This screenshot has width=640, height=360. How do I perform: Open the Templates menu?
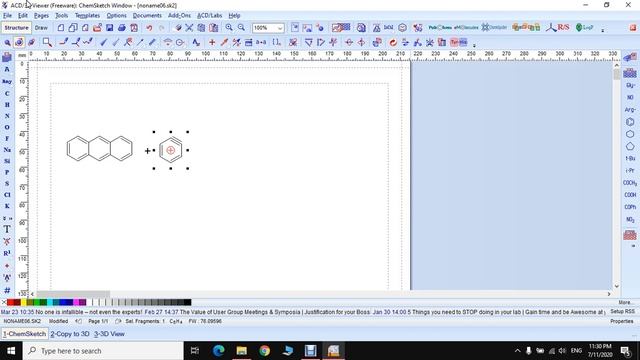pyautogui.click(x=87, y=16)
